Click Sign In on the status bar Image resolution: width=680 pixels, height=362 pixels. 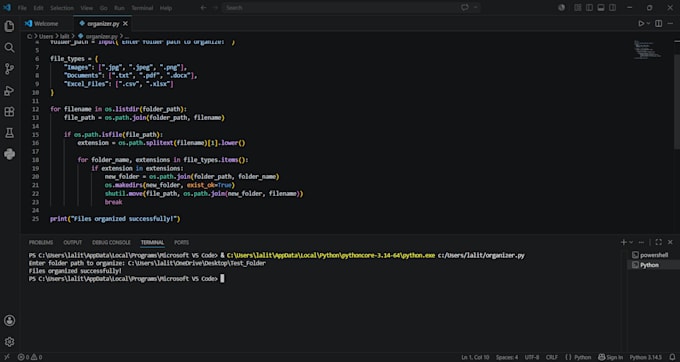610,357
